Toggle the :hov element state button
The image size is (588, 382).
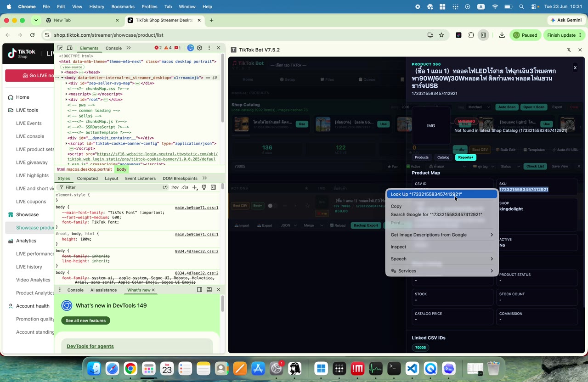[175, 187]
